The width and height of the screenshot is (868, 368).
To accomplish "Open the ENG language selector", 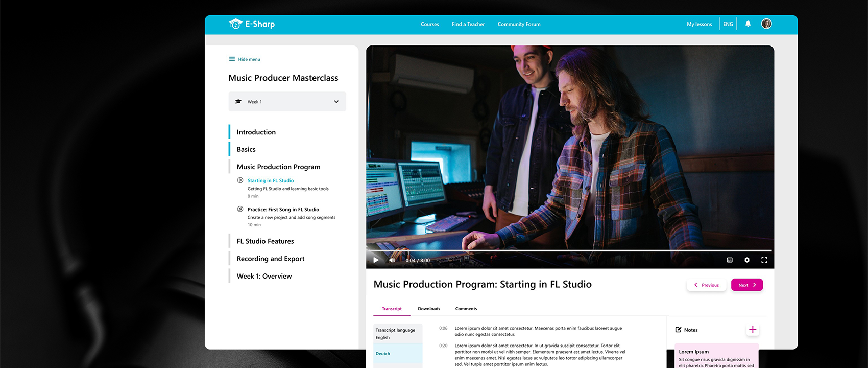I will pos(728,24).
